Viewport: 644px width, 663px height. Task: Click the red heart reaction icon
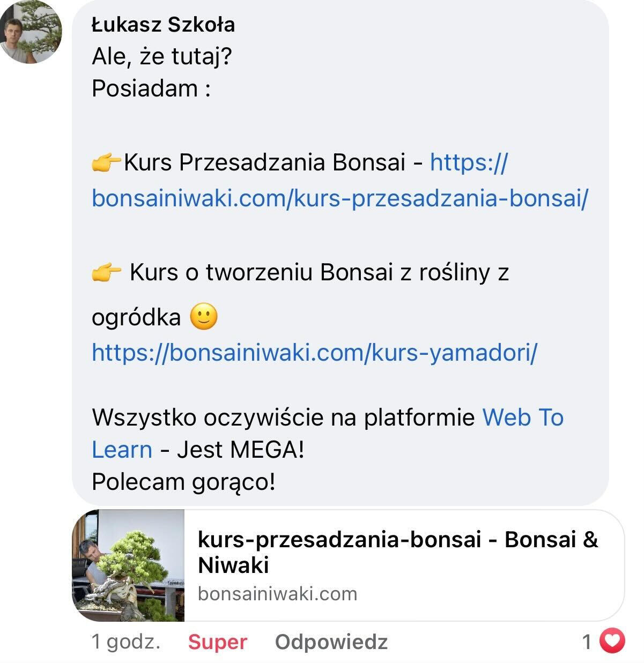point(612,640)
